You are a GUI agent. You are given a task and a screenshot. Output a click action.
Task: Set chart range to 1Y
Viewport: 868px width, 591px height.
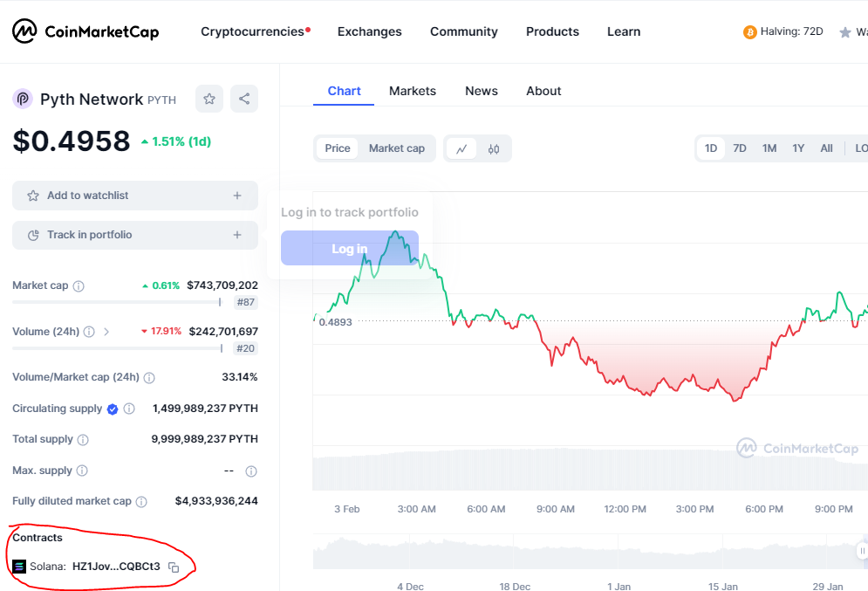click(797, 148)
